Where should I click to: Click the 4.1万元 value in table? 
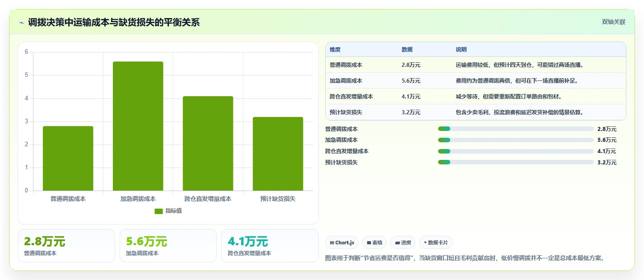click(x=411, y=97)
